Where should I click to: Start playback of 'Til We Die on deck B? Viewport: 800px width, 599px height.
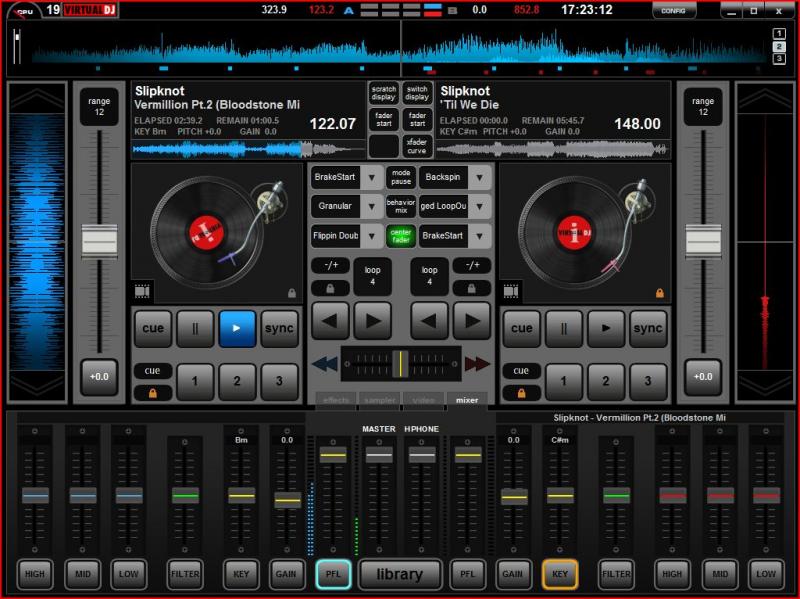click(606, 329)
